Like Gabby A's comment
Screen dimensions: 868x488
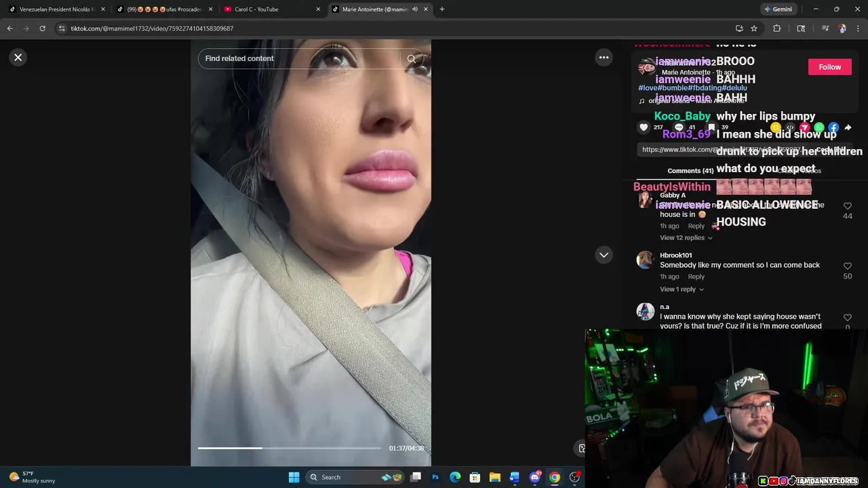point(848,206)
